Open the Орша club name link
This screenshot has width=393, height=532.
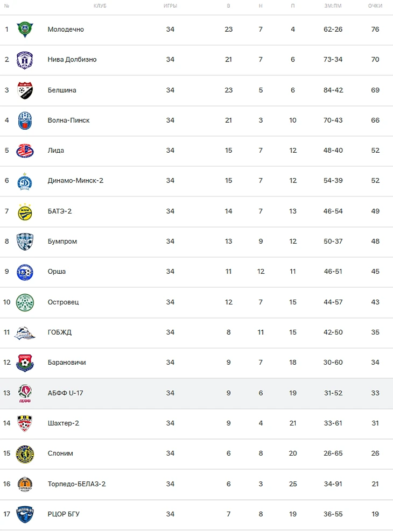[57, 272]
